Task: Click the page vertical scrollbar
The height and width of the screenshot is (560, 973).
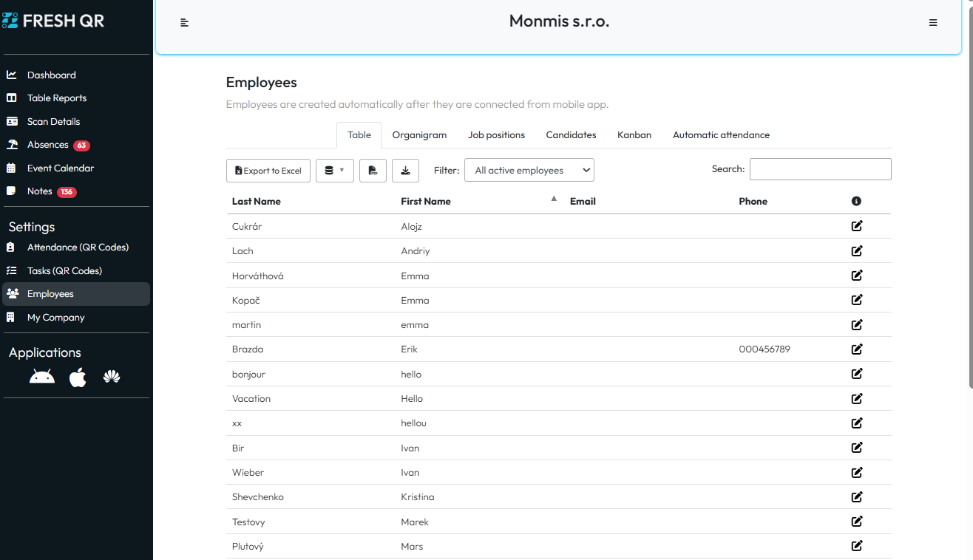Action: [x=969, y=199]
